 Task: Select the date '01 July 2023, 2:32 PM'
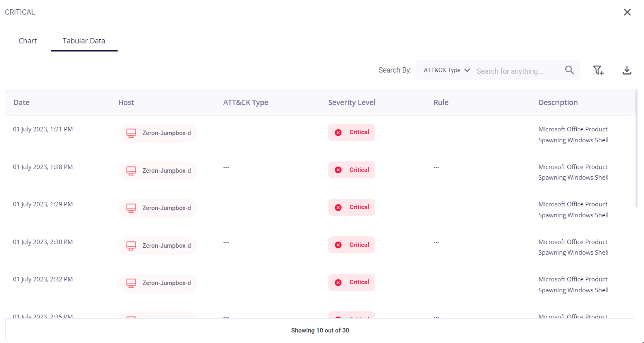43,279
